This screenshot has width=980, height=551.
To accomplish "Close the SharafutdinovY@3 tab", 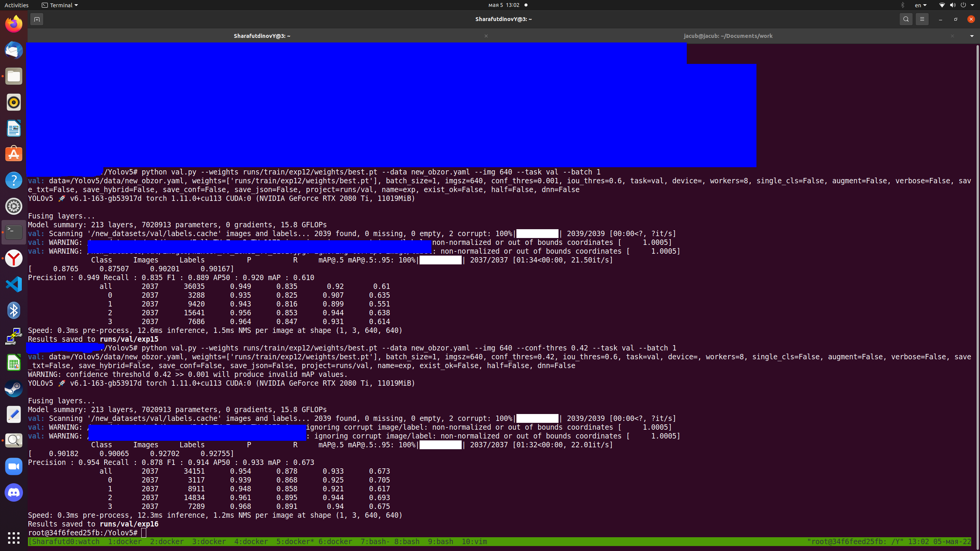I will [x=486, y=36].
